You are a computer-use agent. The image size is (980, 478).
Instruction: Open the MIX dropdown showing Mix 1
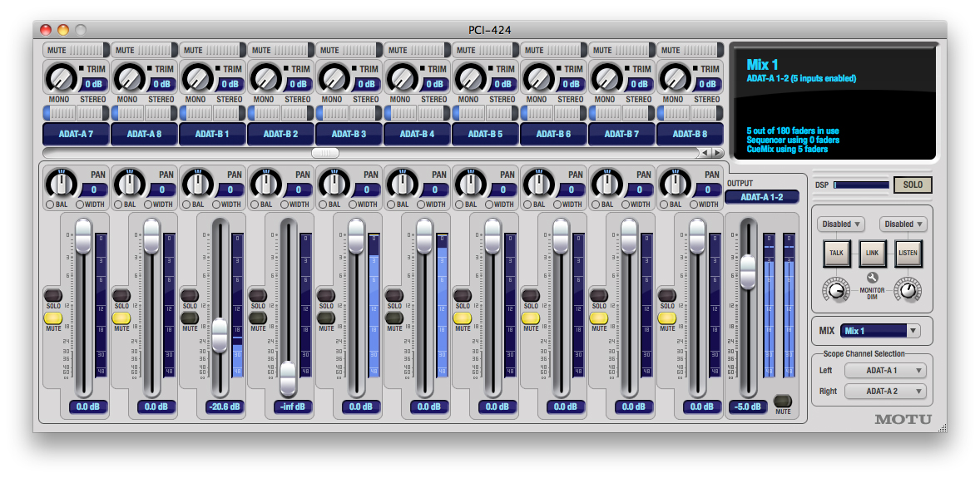click(880, 331)
